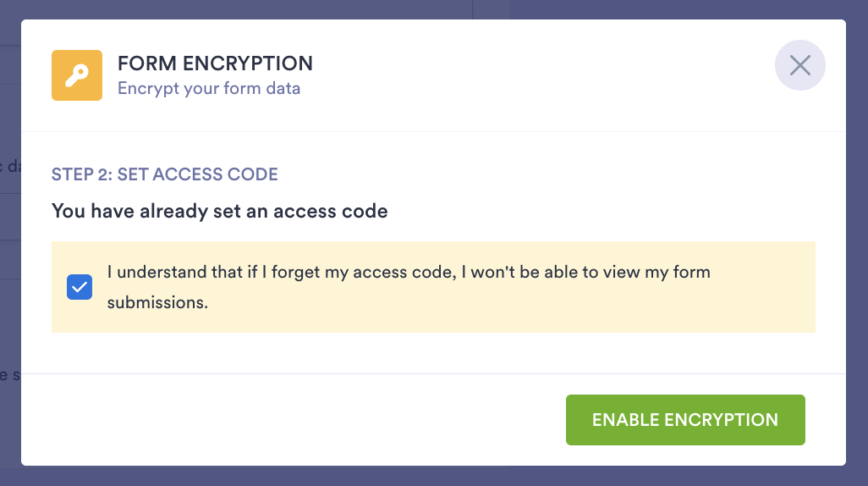
Task: Click empty yellow area right of "submissions."
Action: (508, 303)
